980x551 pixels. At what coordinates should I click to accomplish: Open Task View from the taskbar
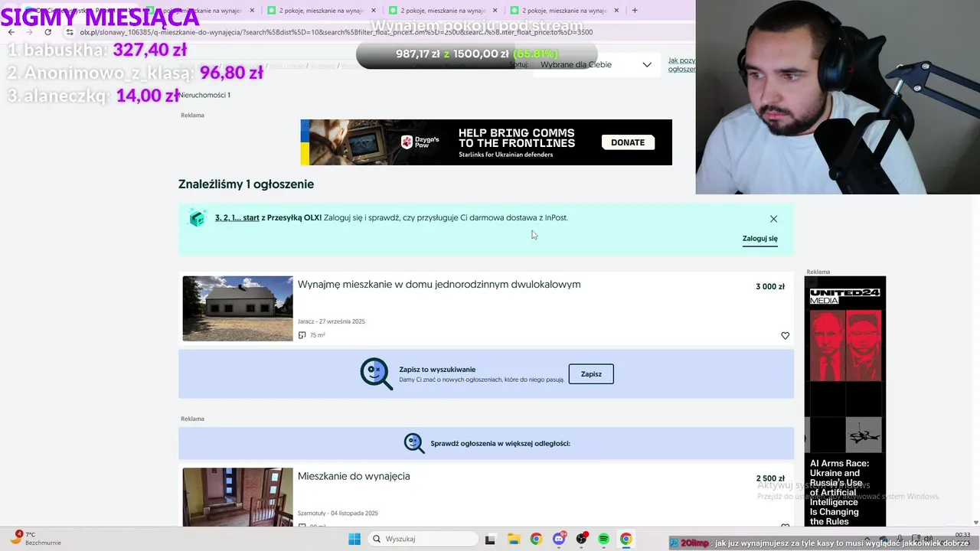(490, 540)
